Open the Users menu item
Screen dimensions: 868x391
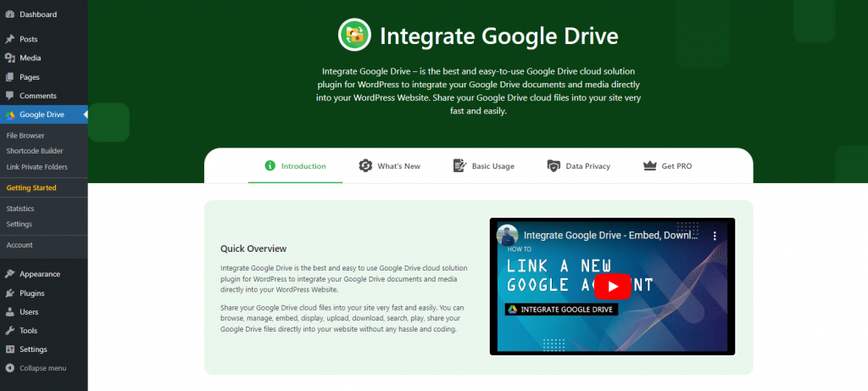coord(44,312)
